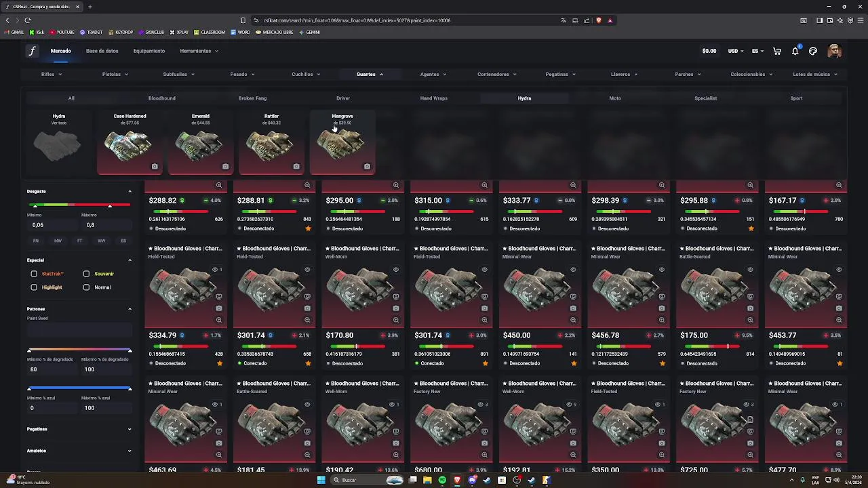Enable the Normal checkbox
The height and width of the screenshot is (488, 868).
(x=86, y=287)
